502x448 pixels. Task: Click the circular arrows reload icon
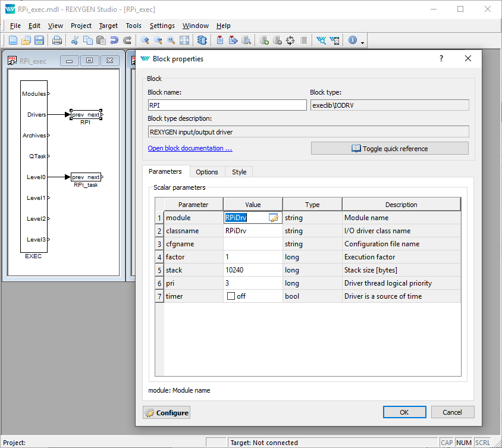click(290, 40)
